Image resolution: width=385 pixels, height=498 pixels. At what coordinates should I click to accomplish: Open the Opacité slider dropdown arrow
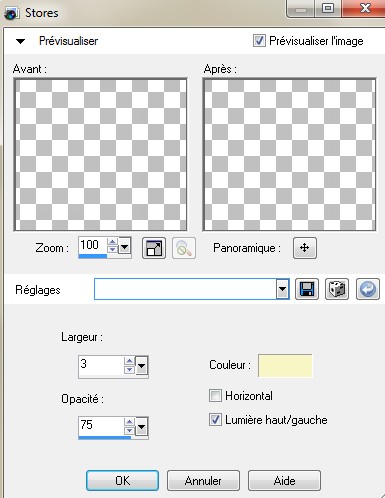(141, 427)
